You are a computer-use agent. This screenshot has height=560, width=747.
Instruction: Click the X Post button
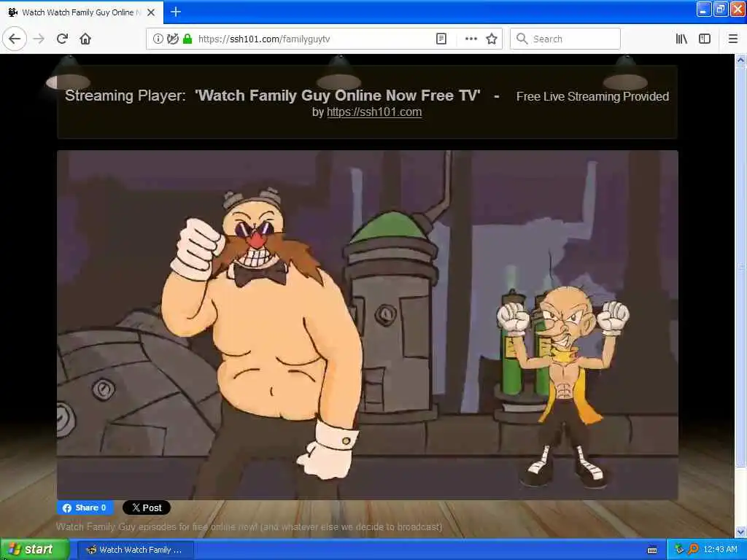coord(146,507)
